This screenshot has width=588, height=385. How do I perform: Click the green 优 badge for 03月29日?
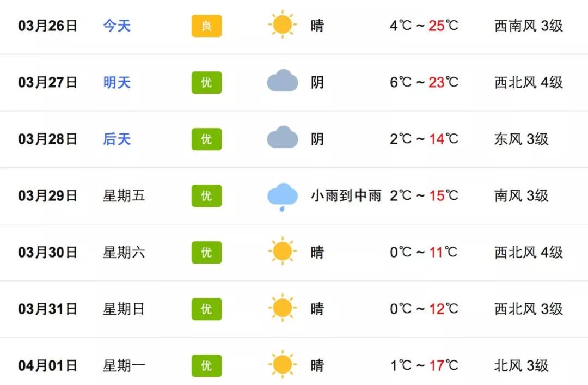pyautogui.click(x=207, y=196)
